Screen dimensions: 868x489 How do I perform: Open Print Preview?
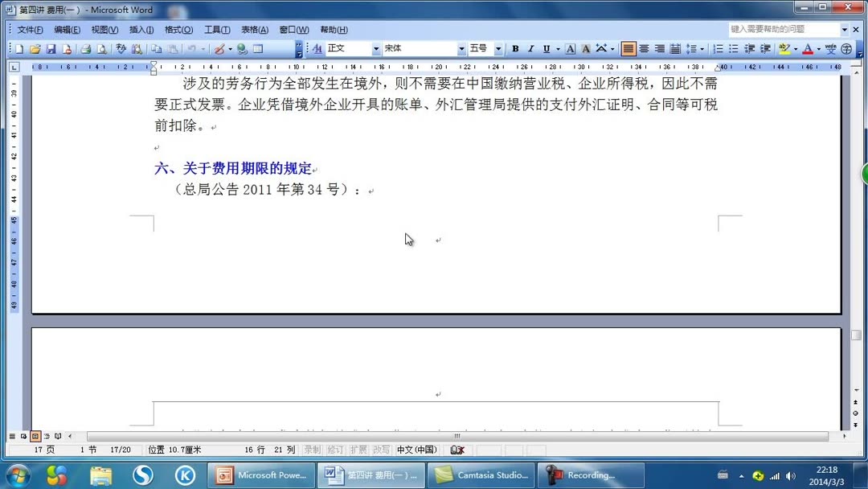(x=101, y=49)
